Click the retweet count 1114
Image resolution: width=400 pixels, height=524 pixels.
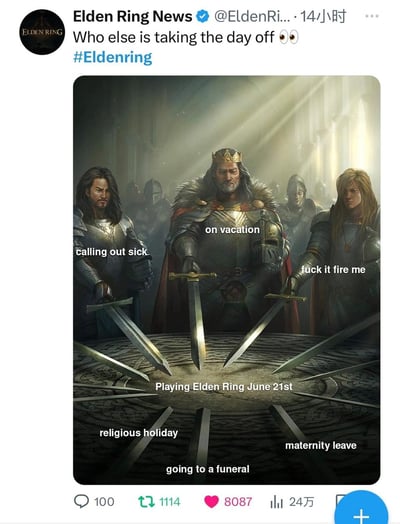[x=170, y=502]
